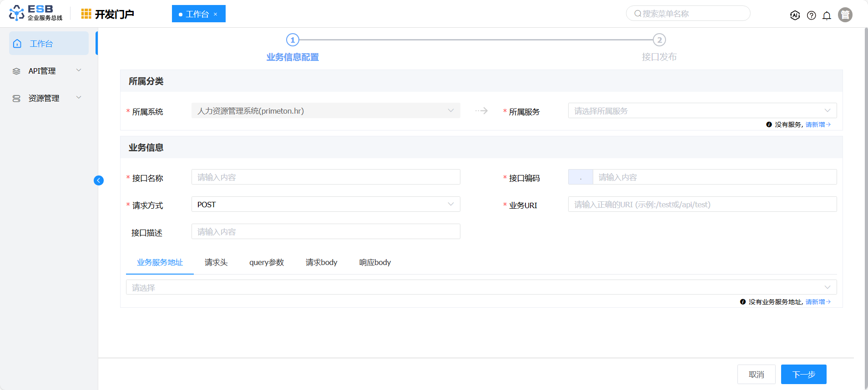Collapse the sidebar with the blue arrow
Viewport: 868px width, 390px height.
tap(99, 180)
